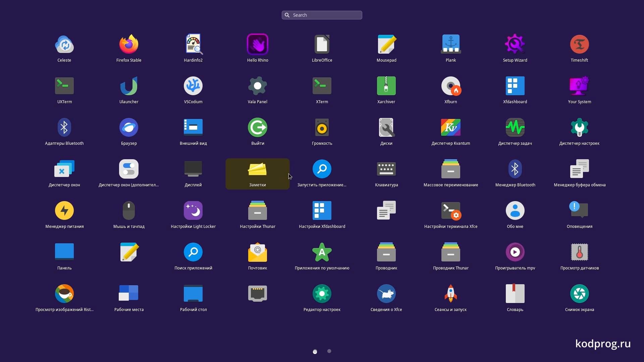Open Рабочие места workspaces settings
The width and height of the screenshot is (644, 362).
[129, 294]
